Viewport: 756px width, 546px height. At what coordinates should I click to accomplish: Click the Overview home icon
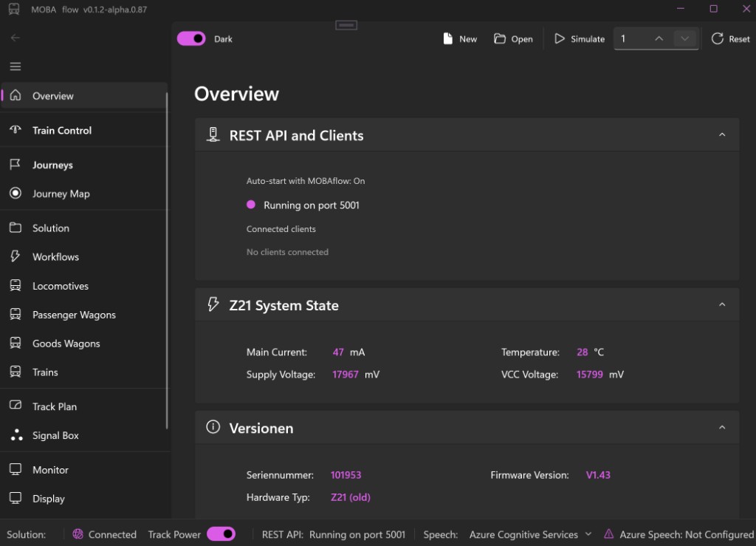[x=16, y=95]
